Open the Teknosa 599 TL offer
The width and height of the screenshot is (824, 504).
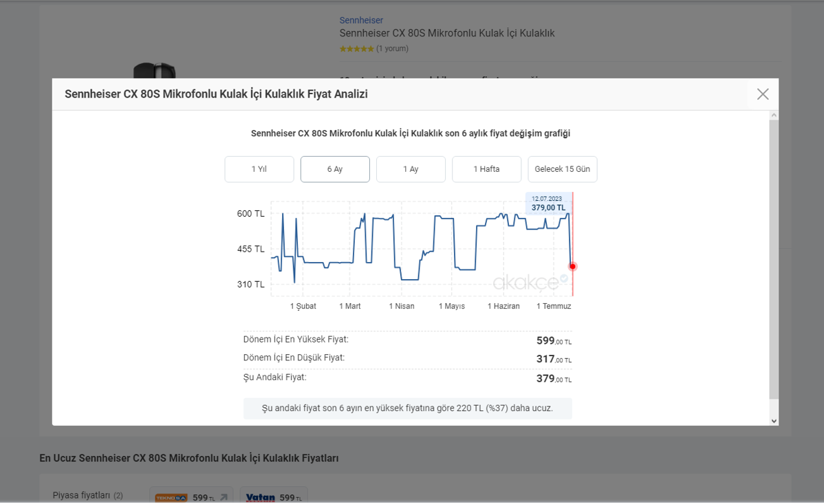click(x=184, y=497)
